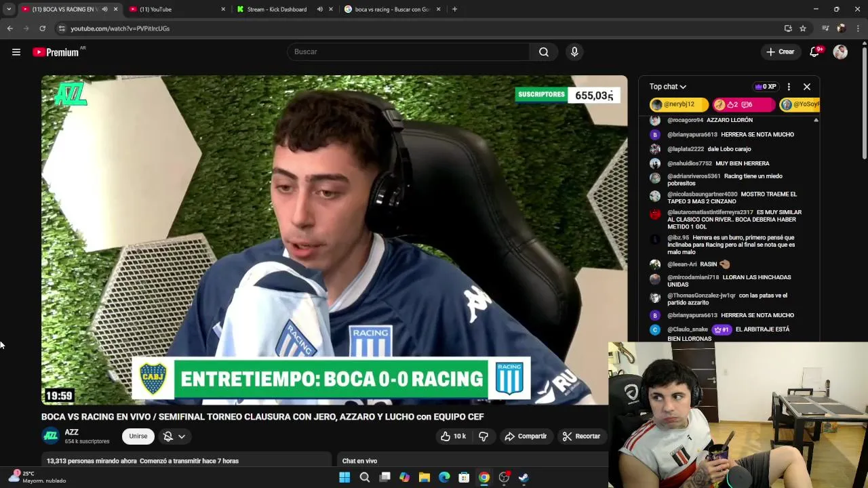Click the @lautaromatiastintiferreyra2317 chat message
The image size is (868, 488).
(x=734, y=220)
